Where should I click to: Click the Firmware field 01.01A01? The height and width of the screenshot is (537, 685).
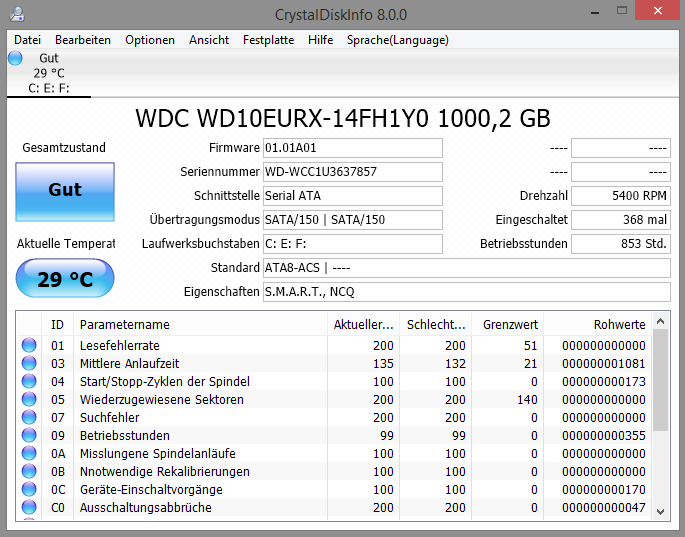(x=353, y=148)
